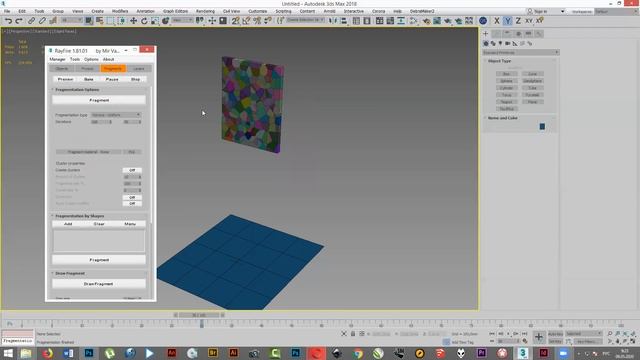Activate the Select Object tool
This screenshot has width=640, height=360.
tap(89, 21)
